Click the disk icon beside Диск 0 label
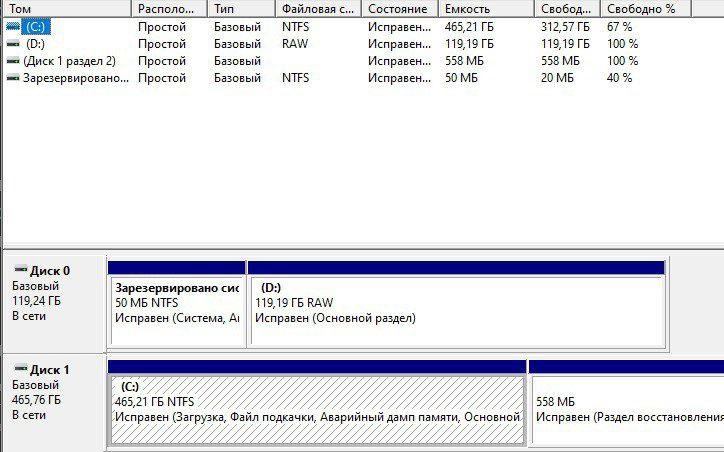 tap(21, 269)
